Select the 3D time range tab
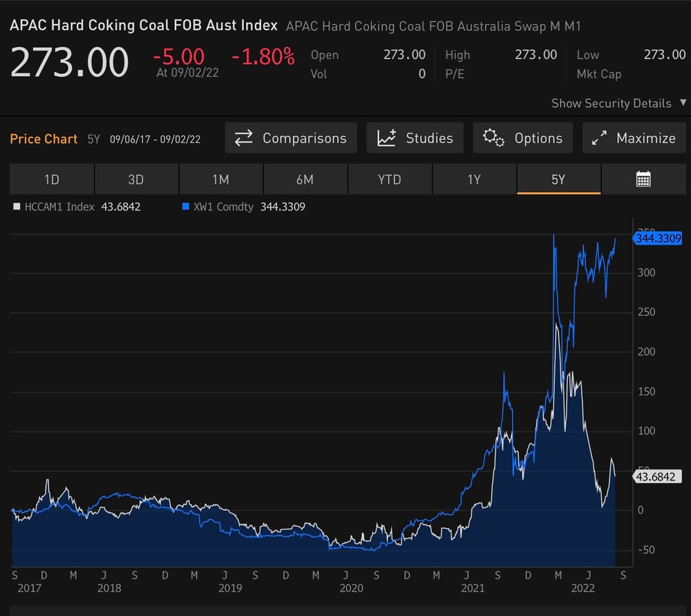 (x=136, y=179)
